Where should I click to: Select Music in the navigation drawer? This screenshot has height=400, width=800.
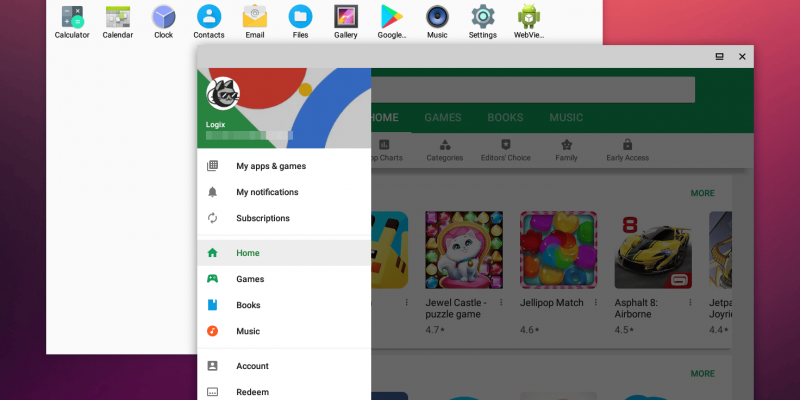[x=284, y=331]
